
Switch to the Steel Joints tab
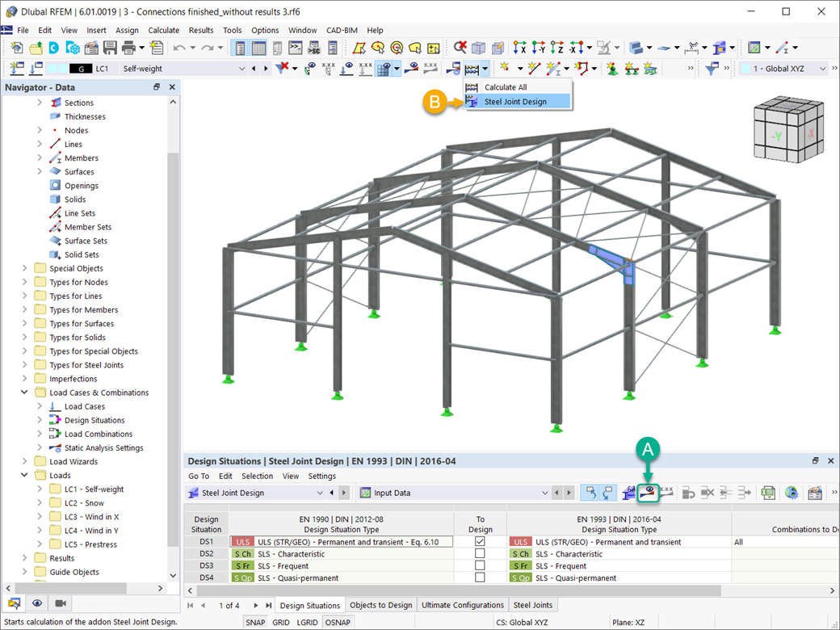coord(534,604)
